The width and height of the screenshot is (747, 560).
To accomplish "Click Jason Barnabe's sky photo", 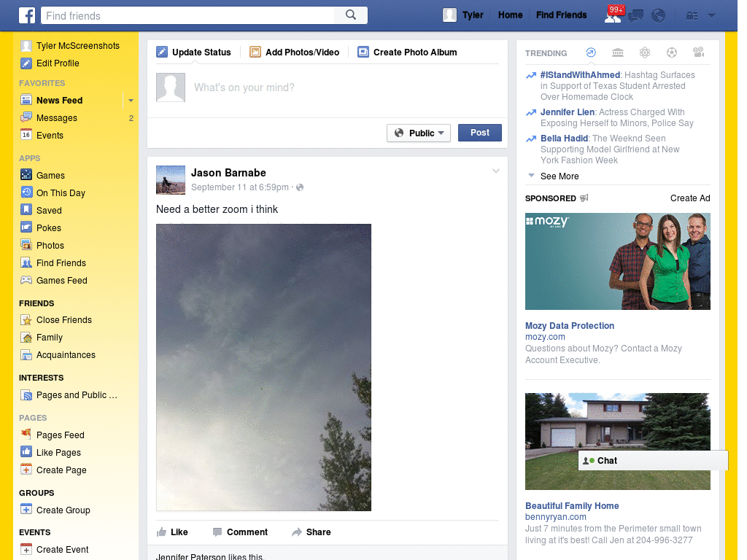I will 263,367.
